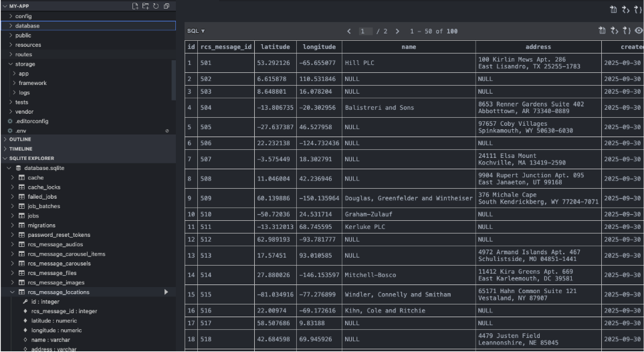
Task: Click the latitude column header
Action: pos(275,47)
